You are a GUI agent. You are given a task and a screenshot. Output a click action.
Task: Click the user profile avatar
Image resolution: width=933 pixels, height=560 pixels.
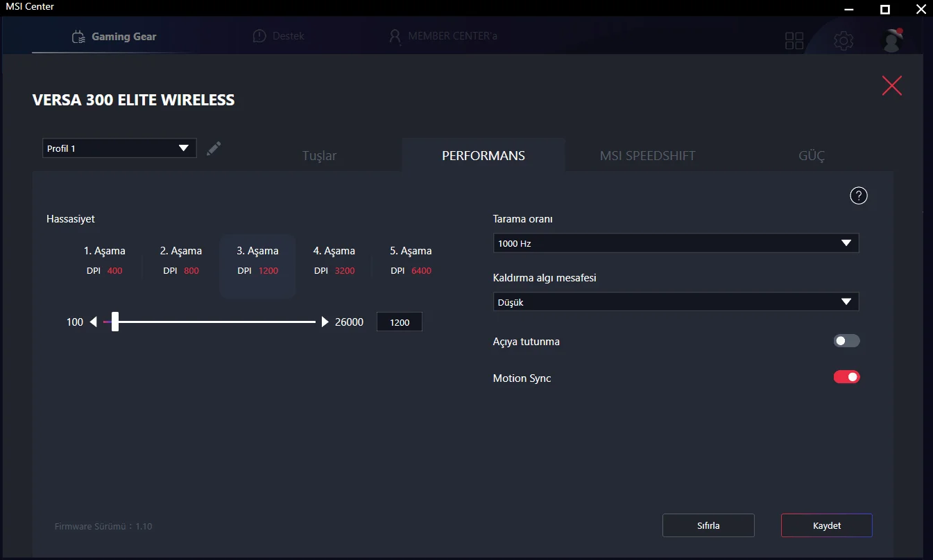click(892, 40)
